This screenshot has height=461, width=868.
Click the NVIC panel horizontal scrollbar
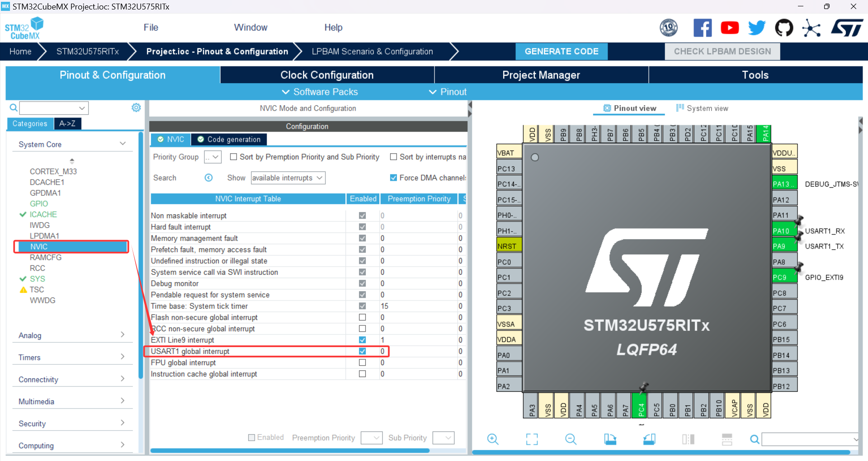[x=289, y=451]
